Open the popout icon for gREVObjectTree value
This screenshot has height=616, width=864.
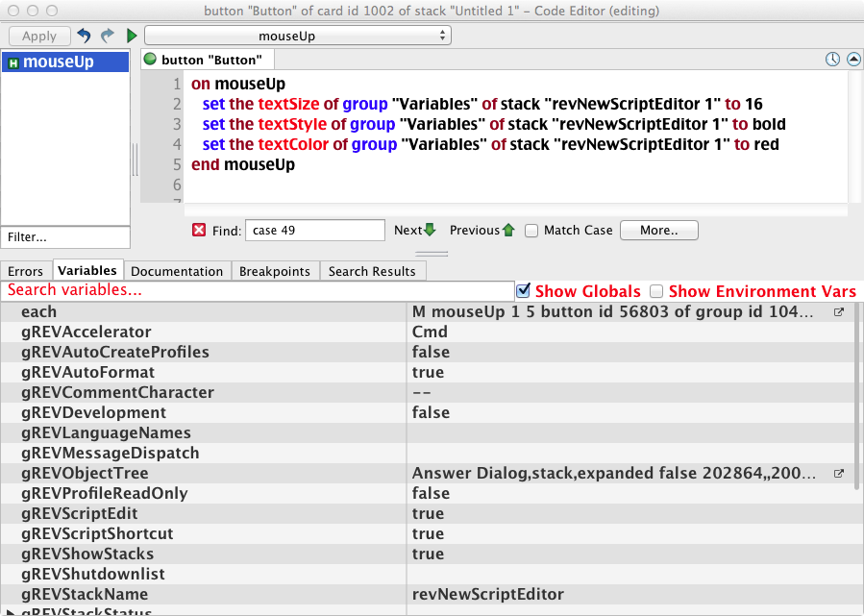point(838,474)
